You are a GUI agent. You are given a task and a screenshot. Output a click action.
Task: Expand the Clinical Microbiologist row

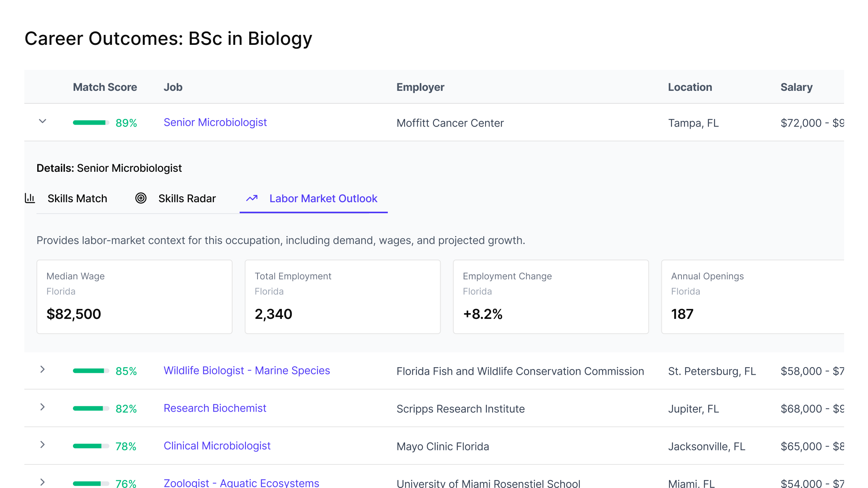pos(43,445)
